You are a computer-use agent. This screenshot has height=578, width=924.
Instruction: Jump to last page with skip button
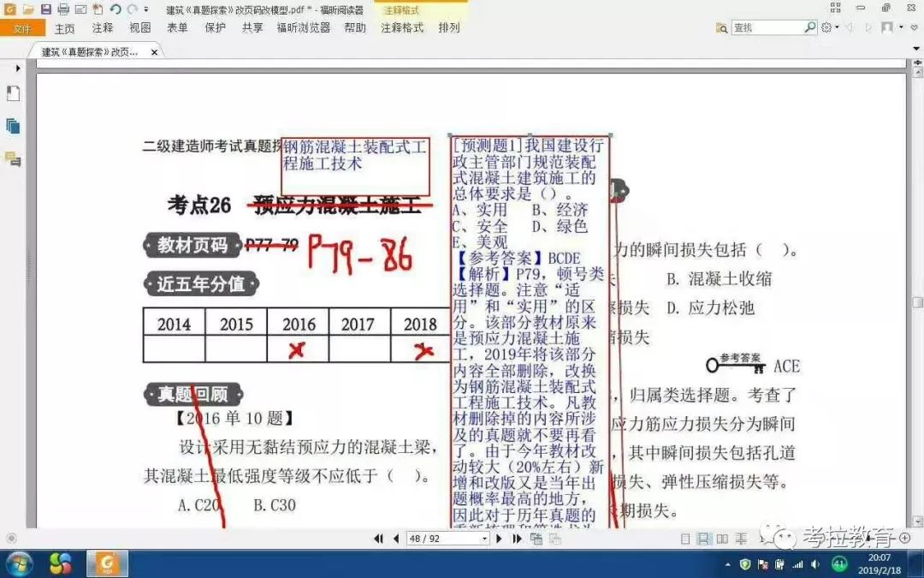517,539
